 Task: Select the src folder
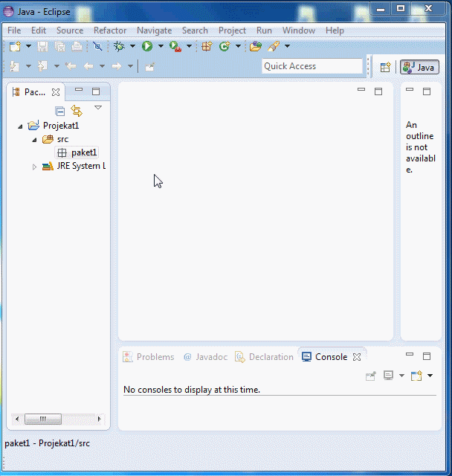pyautogui.click(x=55, y=139)
